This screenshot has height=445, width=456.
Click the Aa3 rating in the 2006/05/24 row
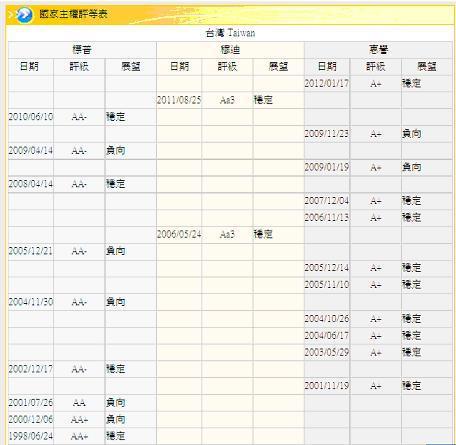coord(227,234)
